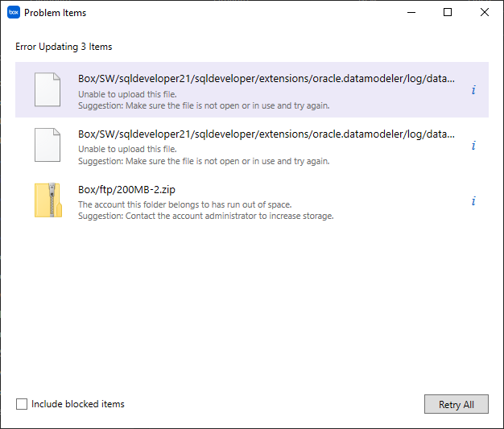
Task: Enable the Include blocked items checkbox
Action: tap(22, 404)
